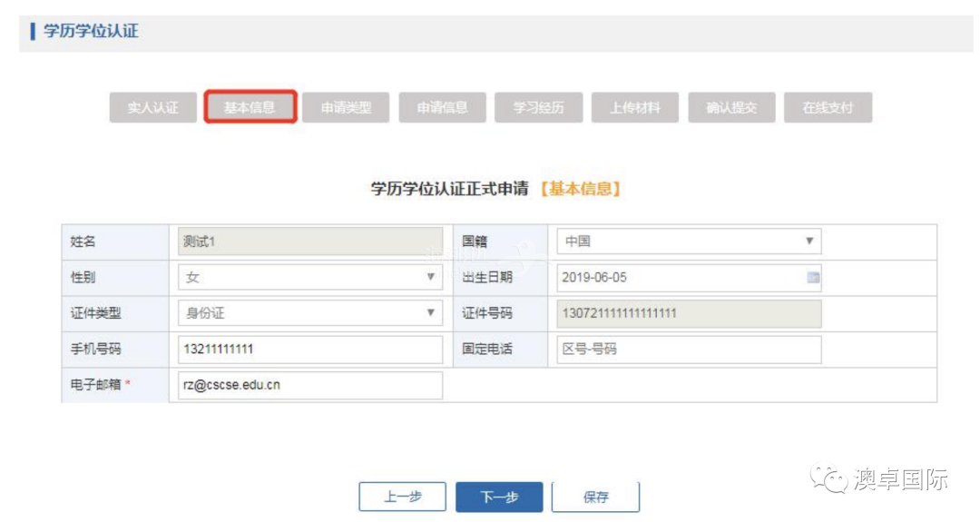Switch to the 学习经历 step tab
The width and height of the screenshot is (980, 522).
(538, 107)
